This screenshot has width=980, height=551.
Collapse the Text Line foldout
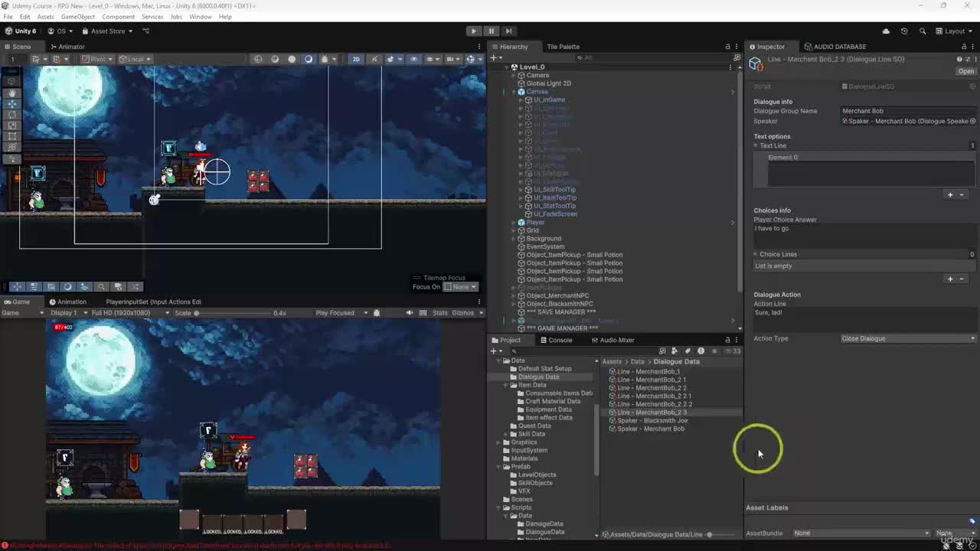tap(756, 145)
